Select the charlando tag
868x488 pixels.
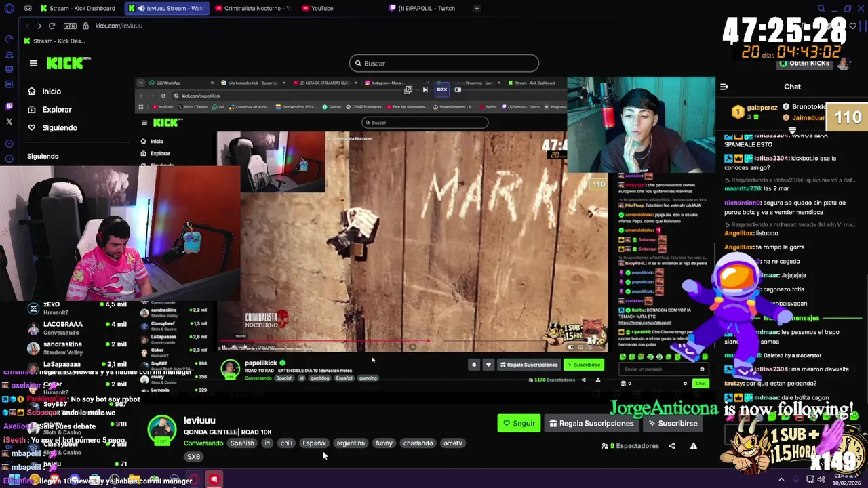click(x=418, y=443)
